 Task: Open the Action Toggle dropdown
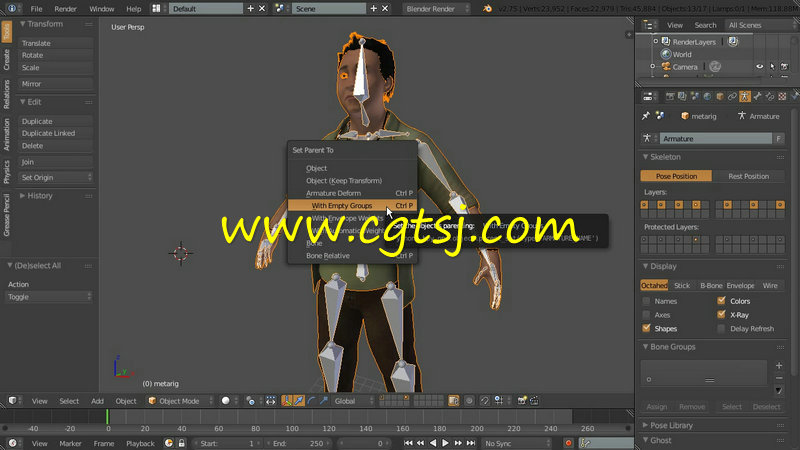49,296
